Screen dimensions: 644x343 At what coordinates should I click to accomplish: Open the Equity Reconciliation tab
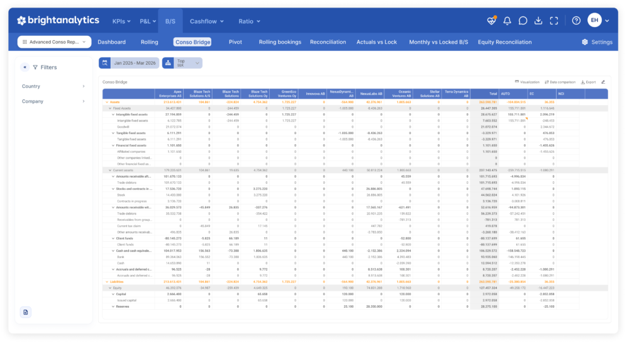[x=505, y=42]
